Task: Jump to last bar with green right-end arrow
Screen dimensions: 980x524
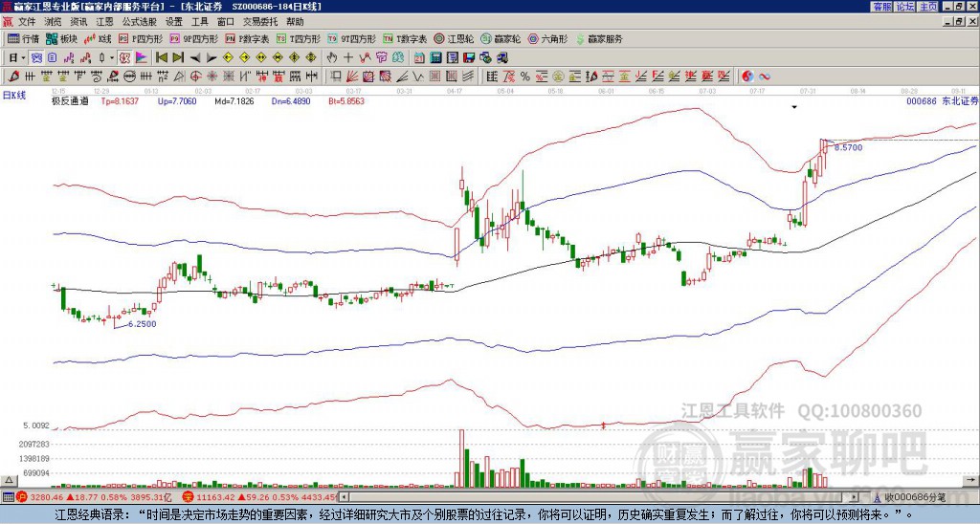Action: [178, 58]
